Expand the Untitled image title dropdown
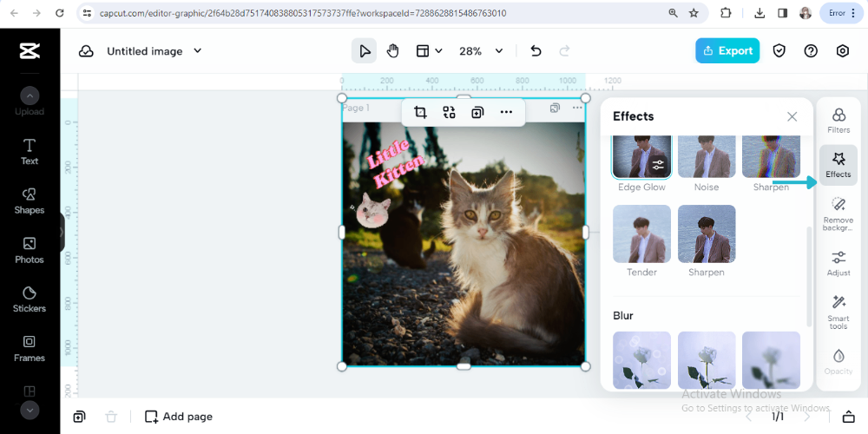Image resolution: width=868 pixels, height=434 pixels. tap(197, 51)
